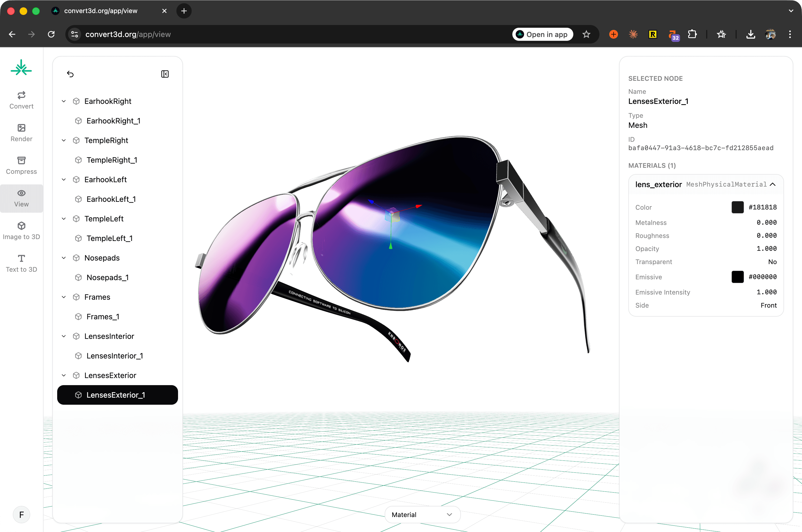Collapse the EarhookRight tree node
Viewport: 802px width, 532px height.
tap(63, 101)
